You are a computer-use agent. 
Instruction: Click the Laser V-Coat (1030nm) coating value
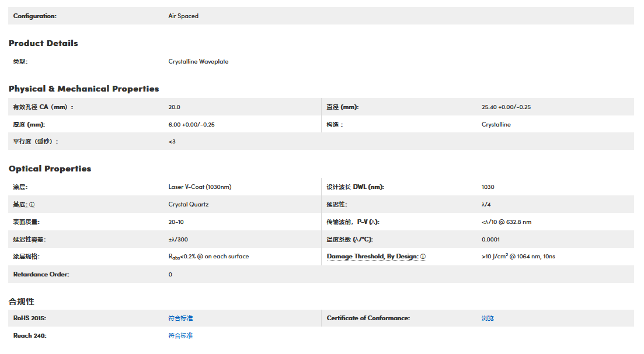click(x=200, y=187)
